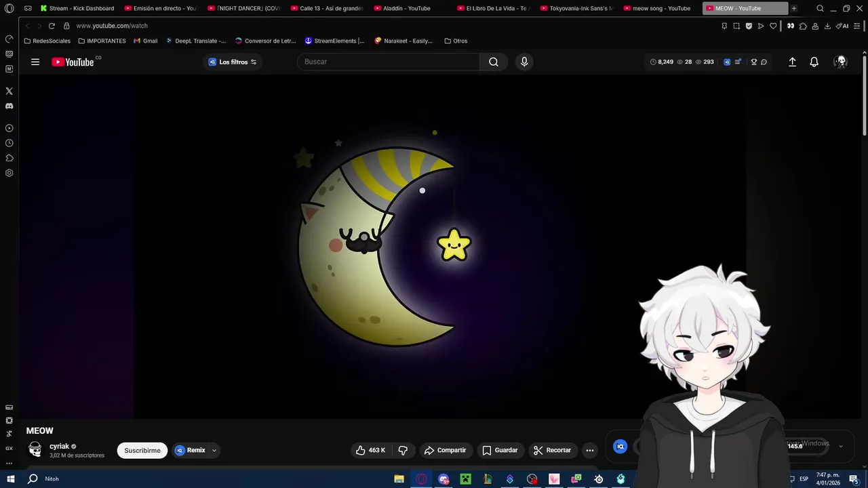Open the Narakeet bookmark

coord(403,41)
